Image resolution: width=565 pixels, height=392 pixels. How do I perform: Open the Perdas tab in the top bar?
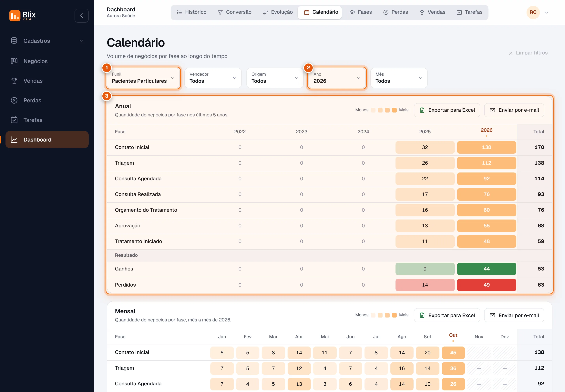(396, 12)
